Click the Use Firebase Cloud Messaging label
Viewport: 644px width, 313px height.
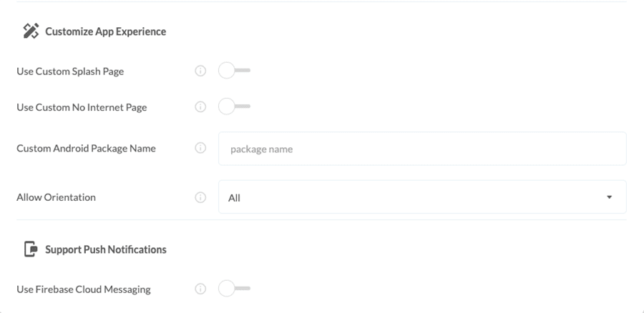point(84,289)
